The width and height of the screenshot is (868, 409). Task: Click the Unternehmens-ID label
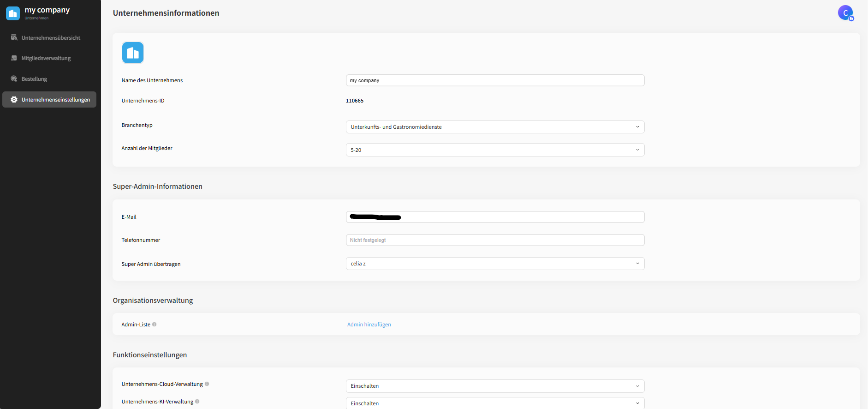click(x=143, y=101)
